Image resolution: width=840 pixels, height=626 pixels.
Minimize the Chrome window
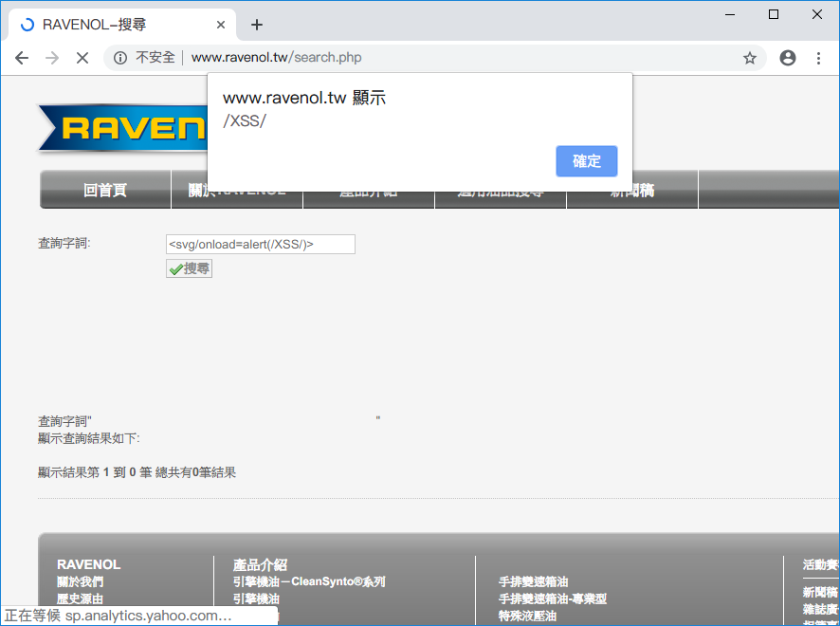click(730, 14)
